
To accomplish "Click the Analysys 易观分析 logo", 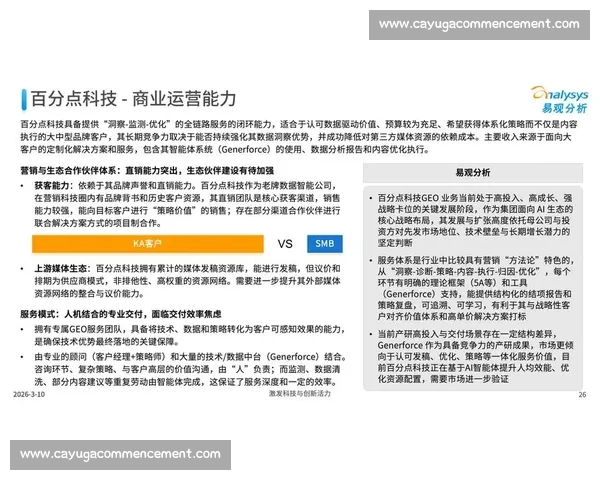I will pyautogui.click(x=559, y=100).
